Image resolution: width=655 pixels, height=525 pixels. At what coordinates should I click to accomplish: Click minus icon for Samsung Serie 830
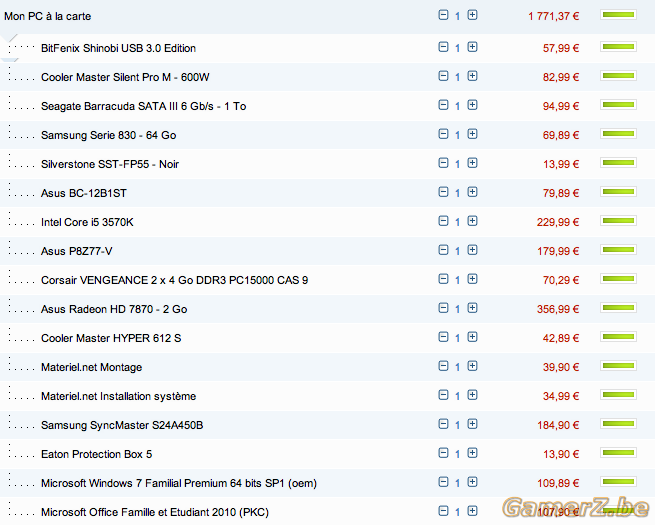click(443, 134)
